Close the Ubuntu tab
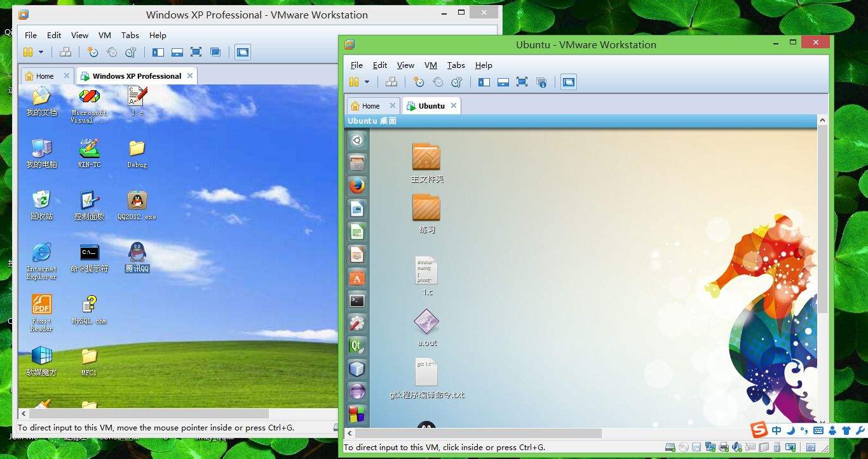 [x=454, y=105]
